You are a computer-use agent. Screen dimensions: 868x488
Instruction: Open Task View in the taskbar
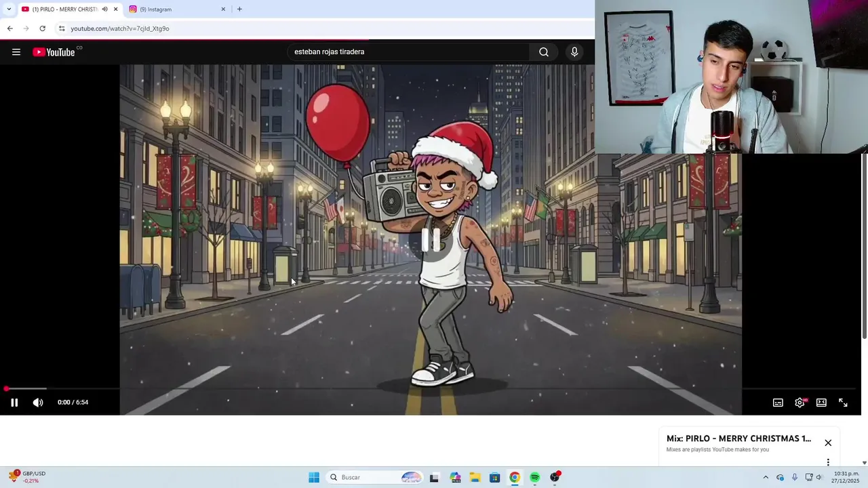pos(434,478)
